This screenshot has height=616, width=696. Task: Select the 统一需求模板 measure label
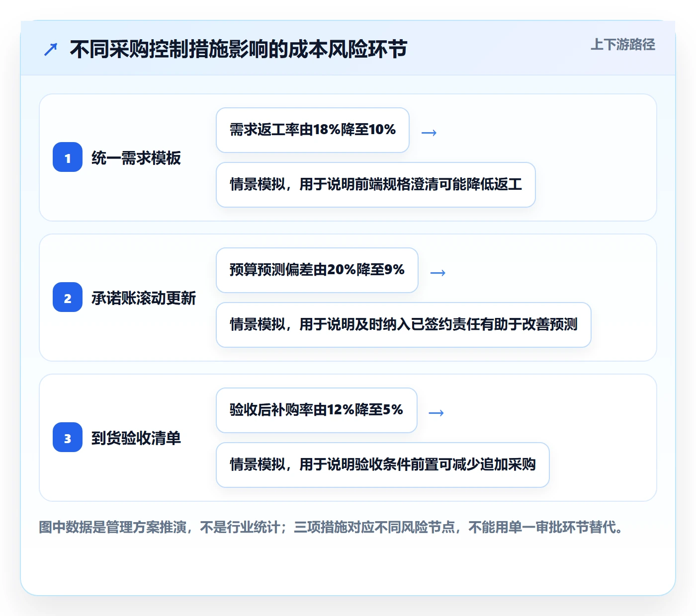pyautogui.click(x=136, y=158)
